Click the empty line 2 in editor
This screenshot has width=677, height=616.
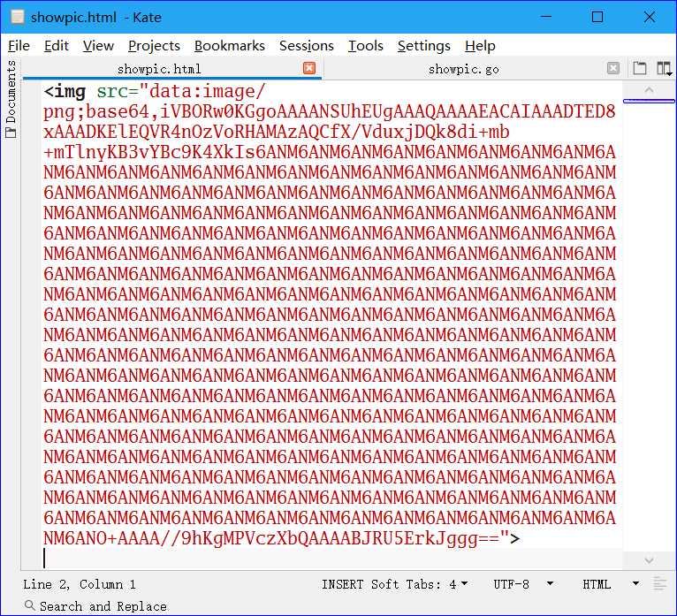pyautogui.click(x=332, y=559)
